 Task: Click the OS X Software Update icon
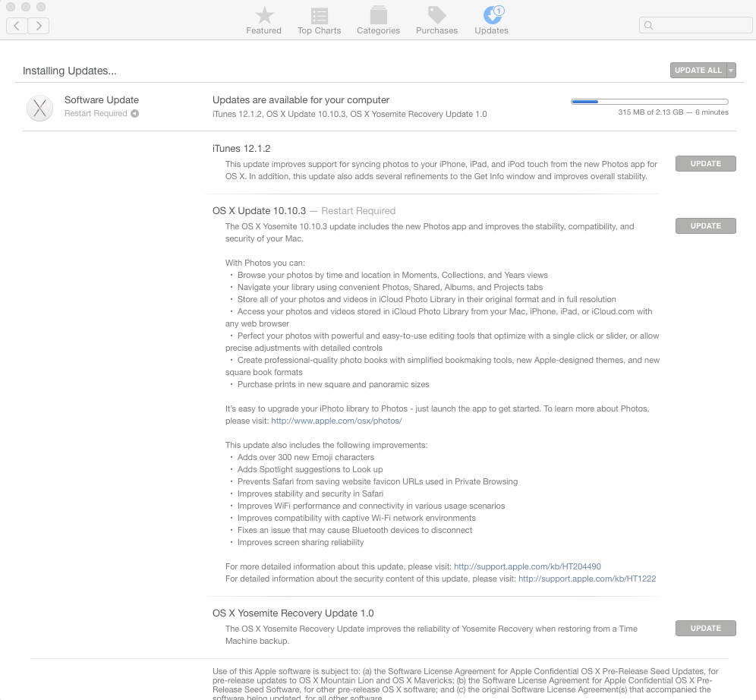(x=39, y=108)
